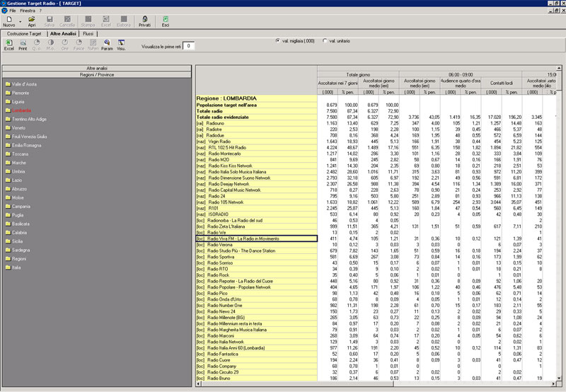Click the Altre analisi panel button
This screenshot has width=566, height=392.
point(97,68)
